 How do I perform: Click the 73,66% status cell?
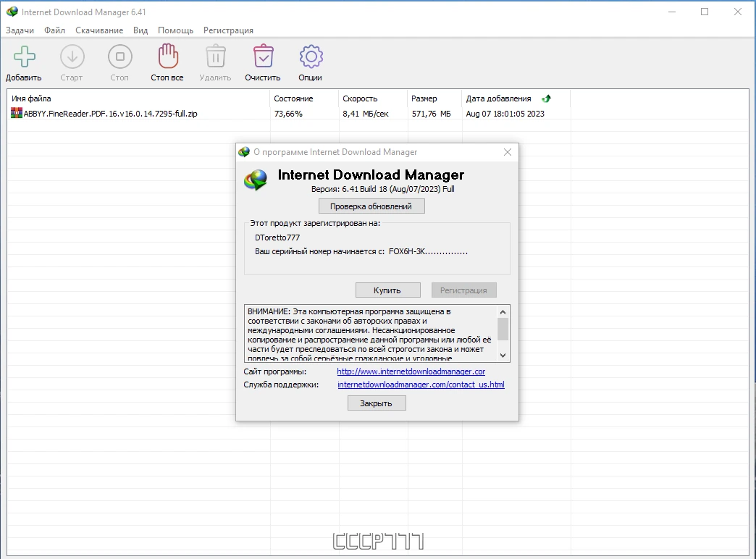tap(288, 114)
